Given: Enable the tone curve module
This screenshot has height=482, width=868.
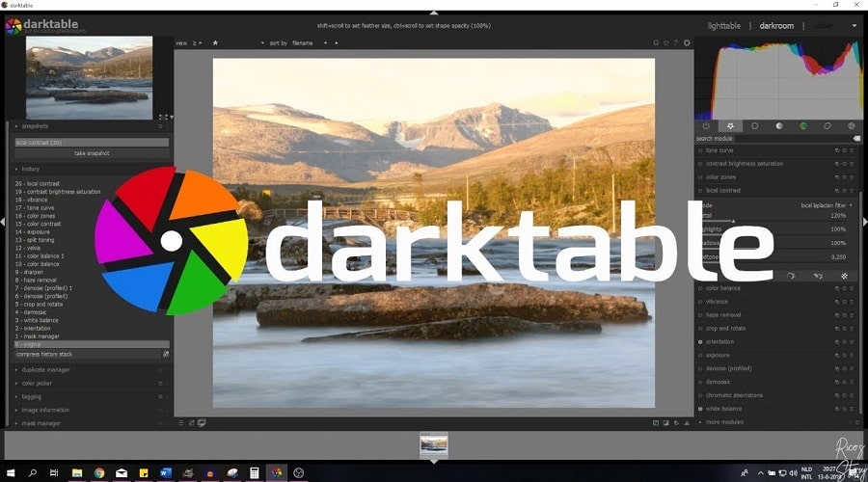Looking at the screenshot, I should 700,150.
